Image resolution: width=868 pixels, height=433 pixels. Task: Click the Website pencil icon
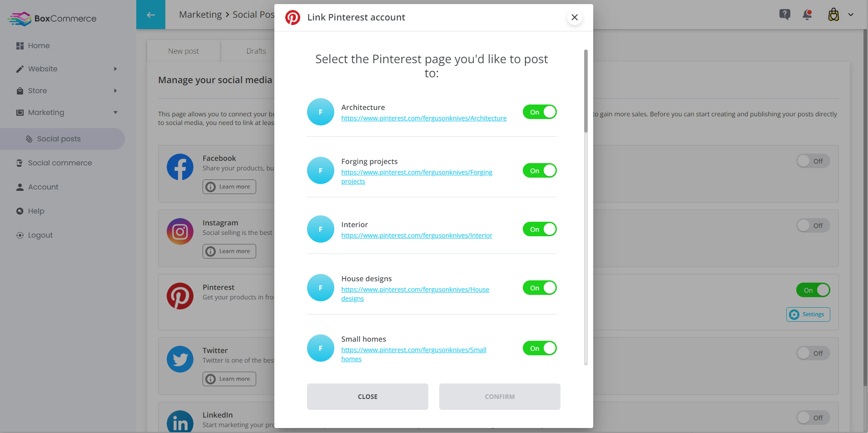[x=20, y=69]
